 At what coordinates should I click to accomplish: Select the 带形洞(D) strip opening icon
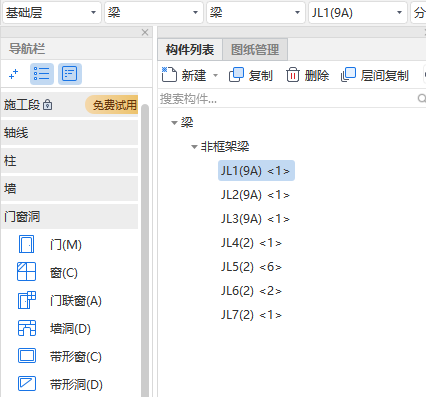[x=26, y=384]
